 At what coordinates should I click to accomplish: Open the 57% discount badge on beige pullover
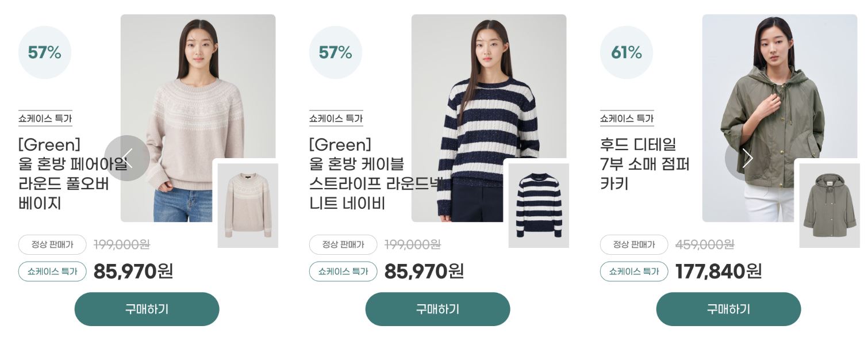click(45, 52)
